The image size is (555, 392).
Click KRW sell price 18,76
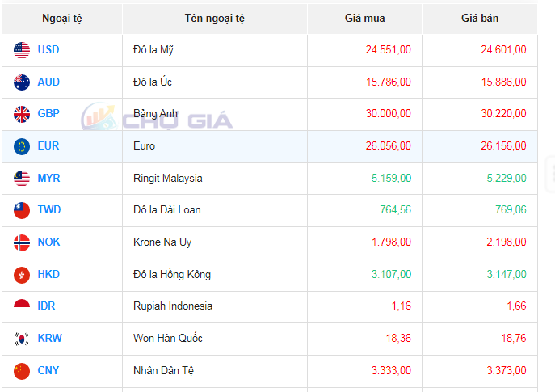(514, 338)
